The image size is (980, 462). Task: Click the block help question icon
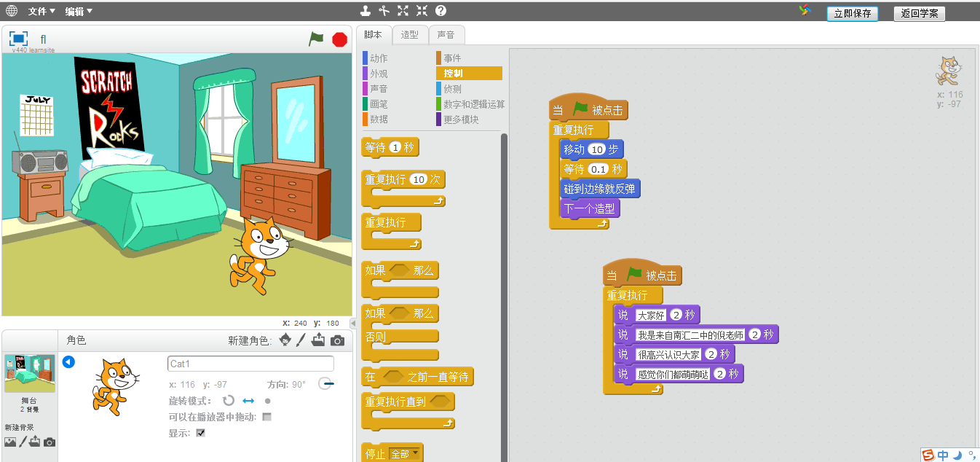pos(440,11)
